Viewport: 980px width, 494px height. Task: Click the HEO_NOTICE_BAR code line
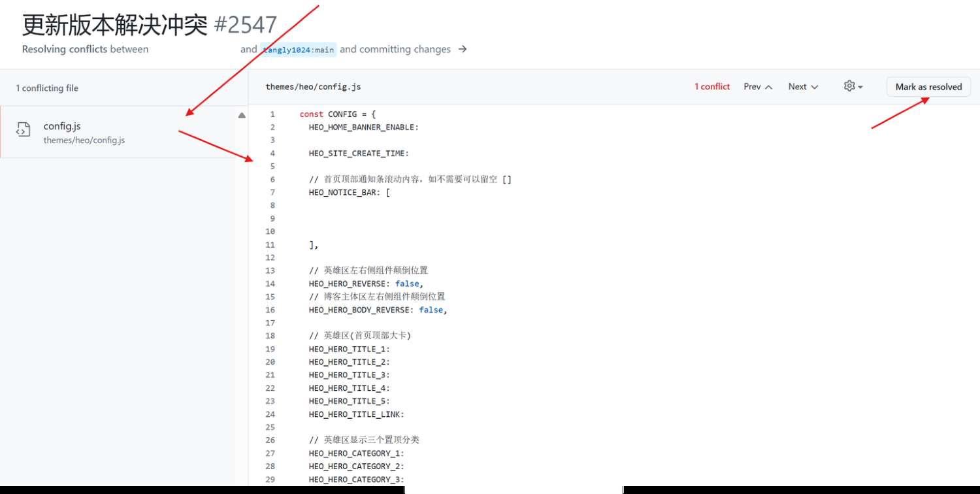pyautogui.click(x=349, y=193)
